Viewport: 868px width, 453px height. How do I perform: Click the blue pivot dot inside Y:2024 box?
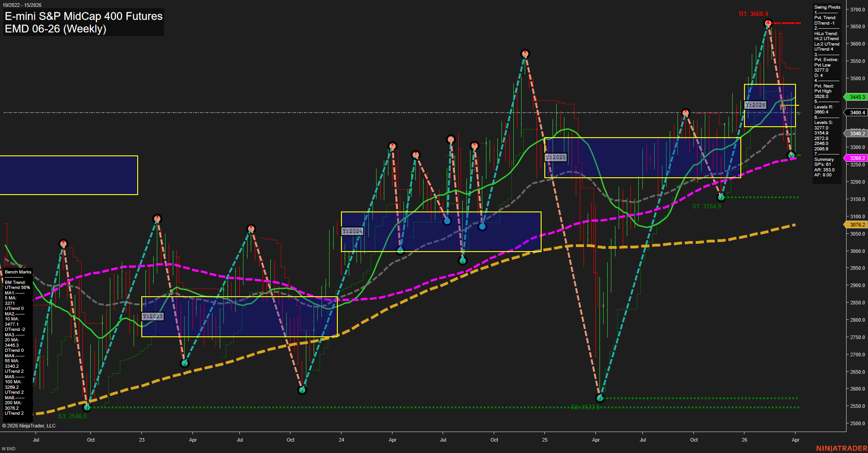pyautogui.click(x=447, y=221)
